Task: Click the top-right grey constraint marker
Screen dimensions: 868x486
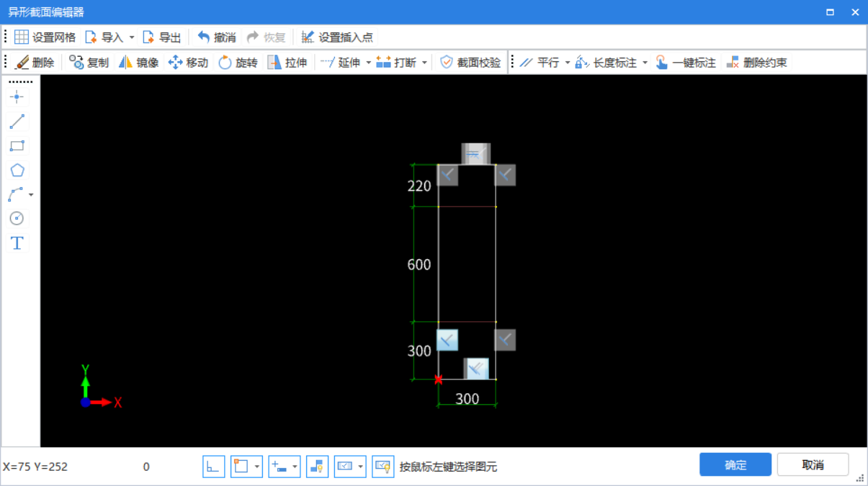Action: click(x=505, y=175)
